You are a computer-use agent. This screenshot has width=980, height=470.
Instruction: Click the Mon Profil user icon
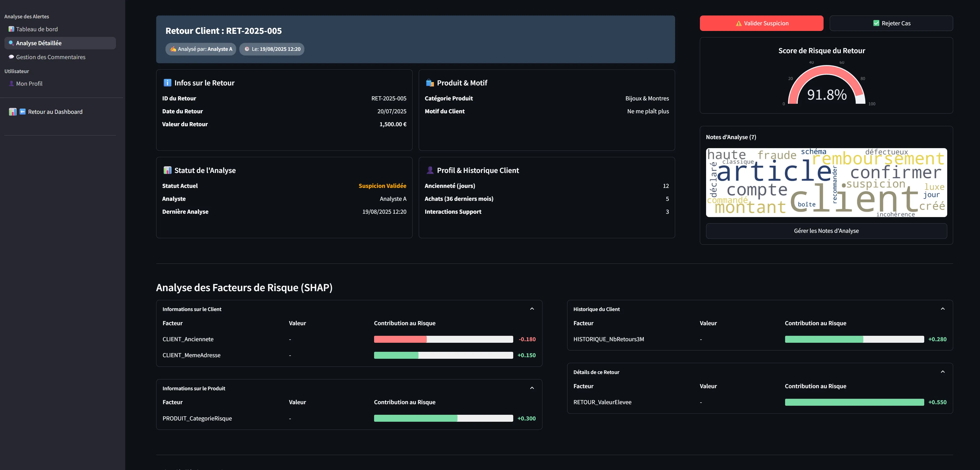point(11,84)
